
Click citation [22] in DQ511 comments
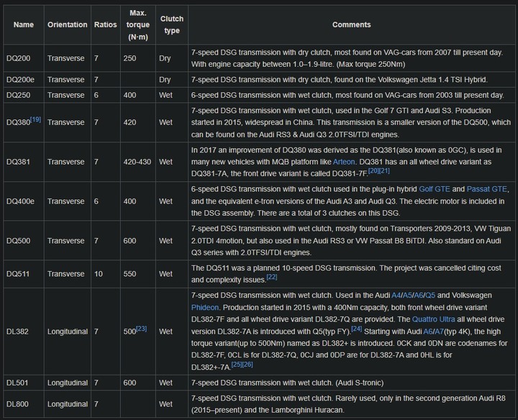[272, 277]
